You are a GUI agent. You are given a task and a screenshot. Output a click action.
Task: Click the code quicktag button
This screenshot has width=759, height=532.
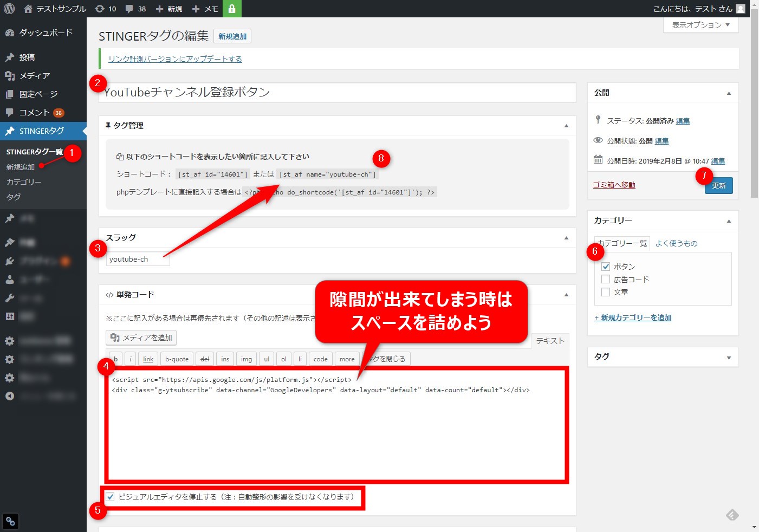point(320,359)
